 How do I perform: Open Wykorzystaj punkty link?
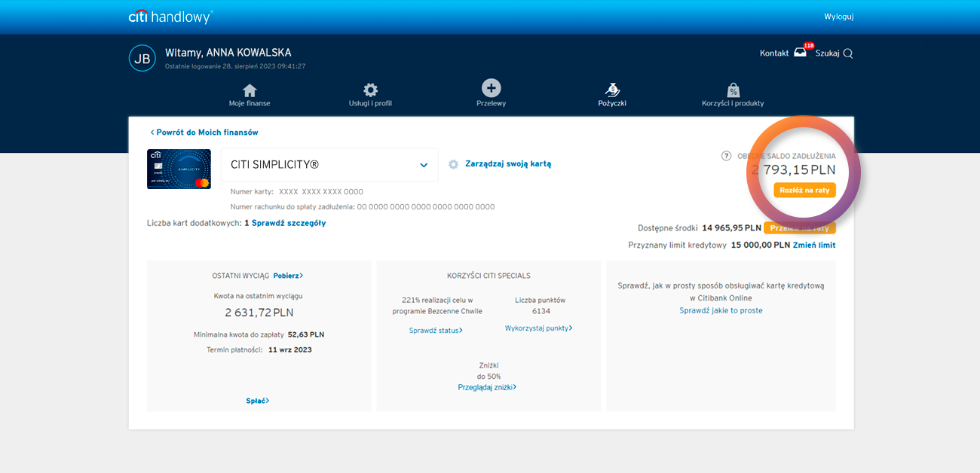[538, 328]
